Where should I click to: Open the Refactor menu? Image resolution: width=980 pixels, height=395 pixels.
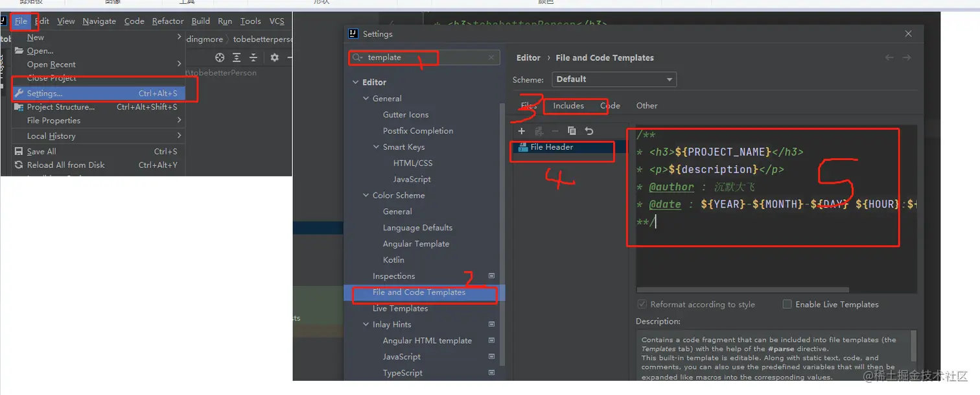[168, 21]
